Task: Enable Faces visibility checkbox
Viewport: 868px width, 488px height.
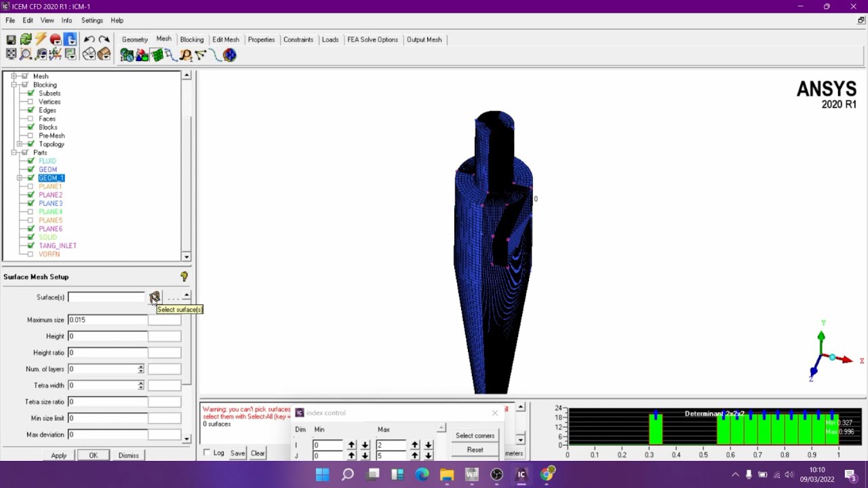Action: (31, 119)
